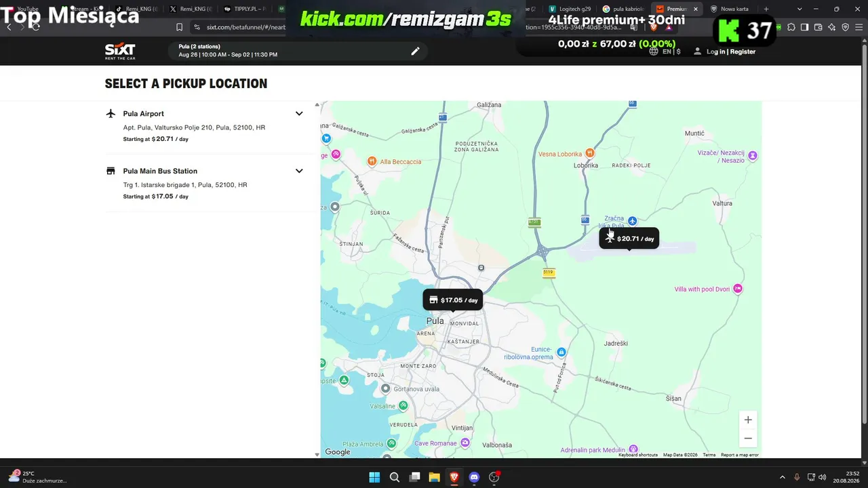Click the Vesna Loborika restaurant pin
This screenshot has height=488, width=868.
(590, 153)
